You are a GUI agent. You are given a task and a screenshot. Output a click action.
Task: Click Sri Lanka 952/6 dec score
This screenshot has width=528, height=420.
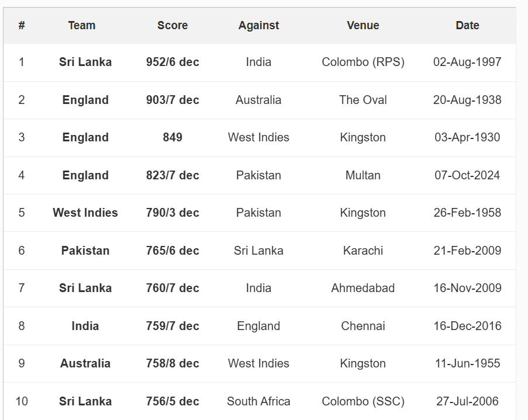172,62
